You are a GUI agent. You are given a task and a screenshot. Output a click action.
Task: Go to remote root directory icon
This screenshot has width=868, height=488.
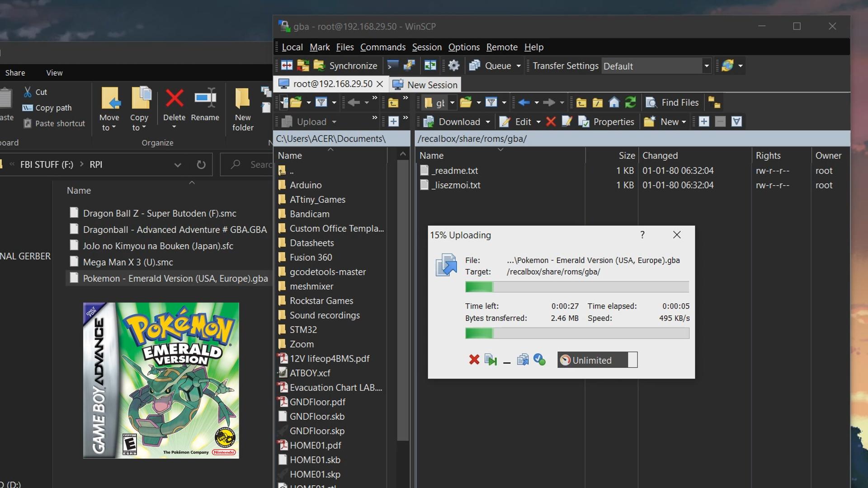click(x=598, y=103)
